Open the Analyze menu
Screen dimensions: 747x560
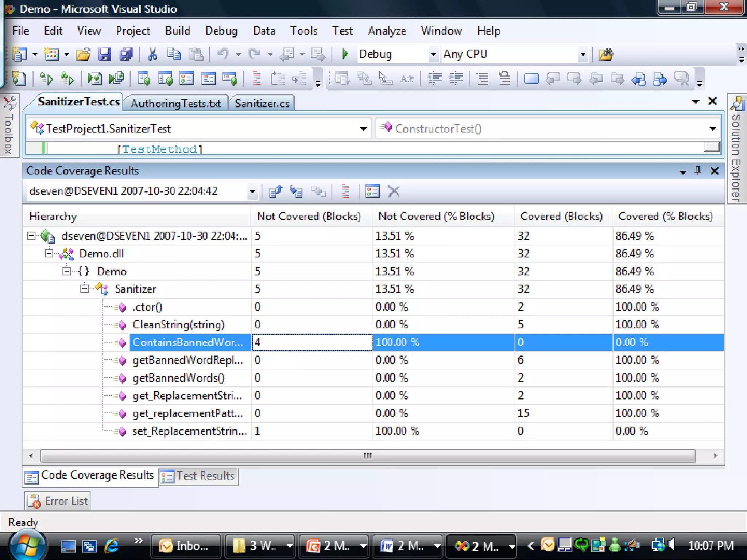tap(387, 31)
